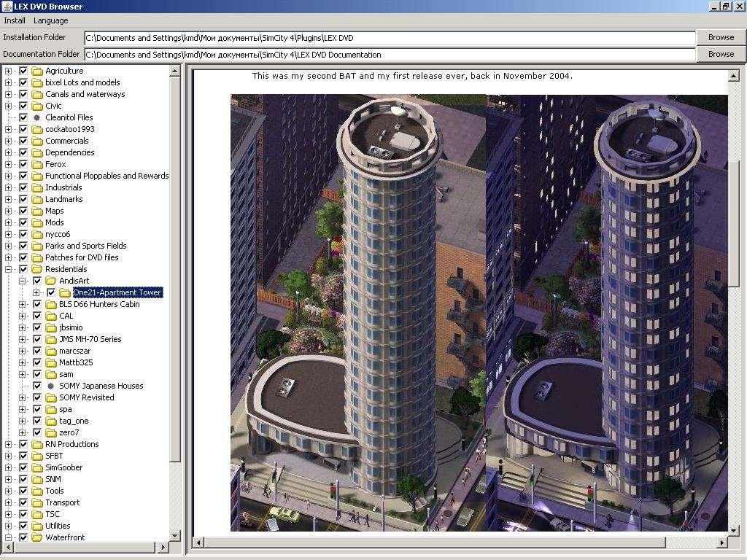
Task: Expand the SFBT tree node
Action: [x=9, y=456]
